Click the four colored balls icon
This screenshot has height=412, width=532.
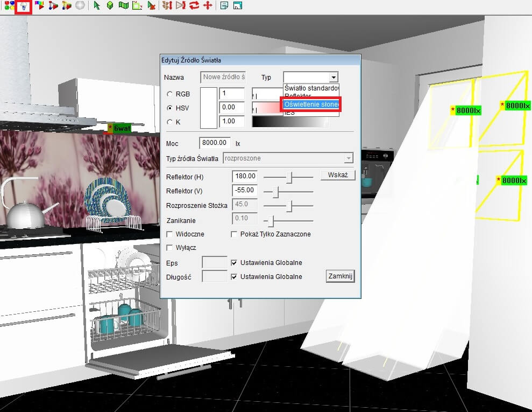point(9,6)
